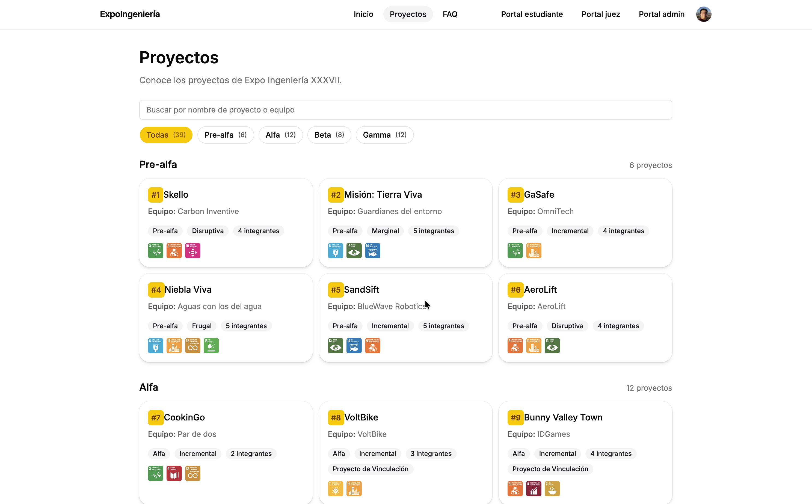Screen dimensions: 812x504
Task: Click SDG 9 industry icon on SandSift card
Action: [373, 346]
